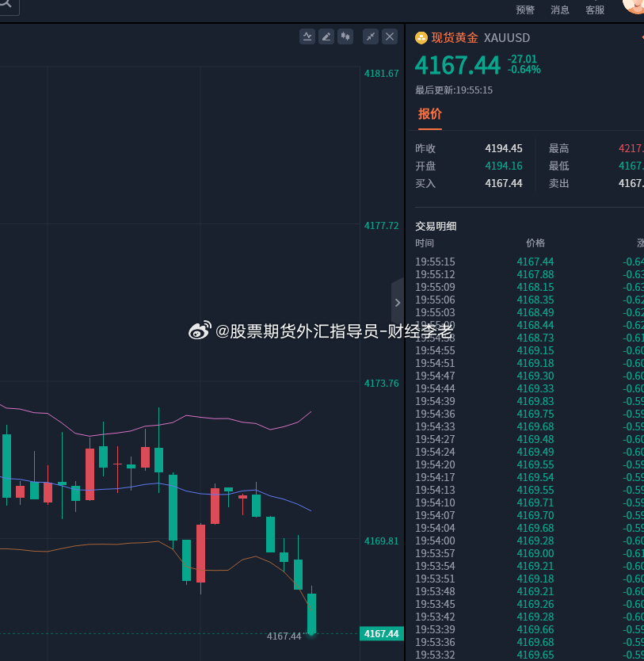Click the 现货黄金 instrument name
This screenshot has width=644, height=661.
(455, 38)
